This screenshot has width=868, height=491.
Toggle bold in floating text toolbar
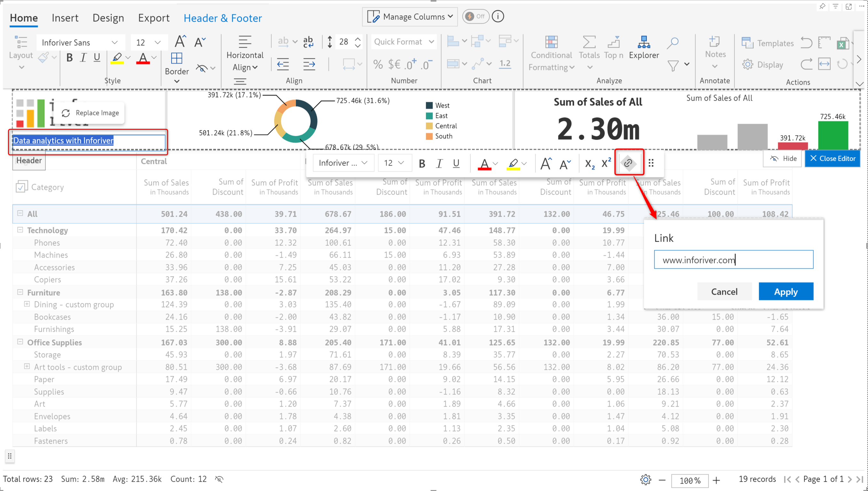coord(422,164)
